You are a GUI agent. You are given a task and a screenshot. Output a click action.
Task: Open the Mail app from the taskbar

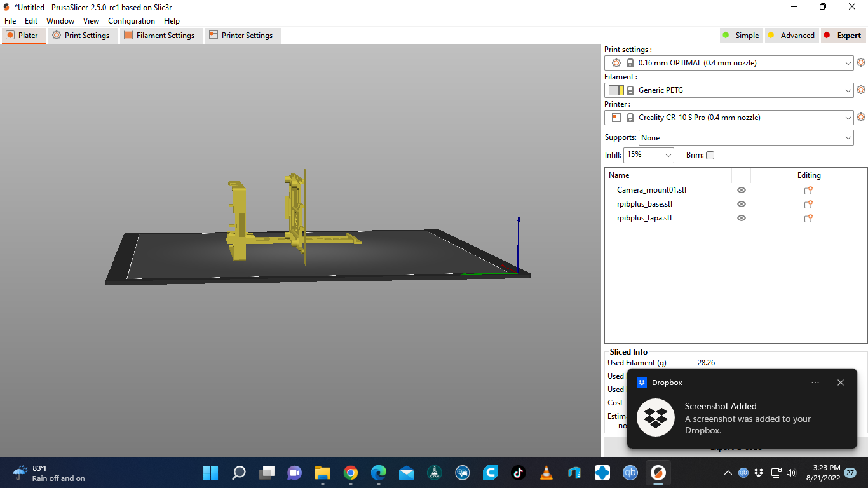(x=406, y=473)
